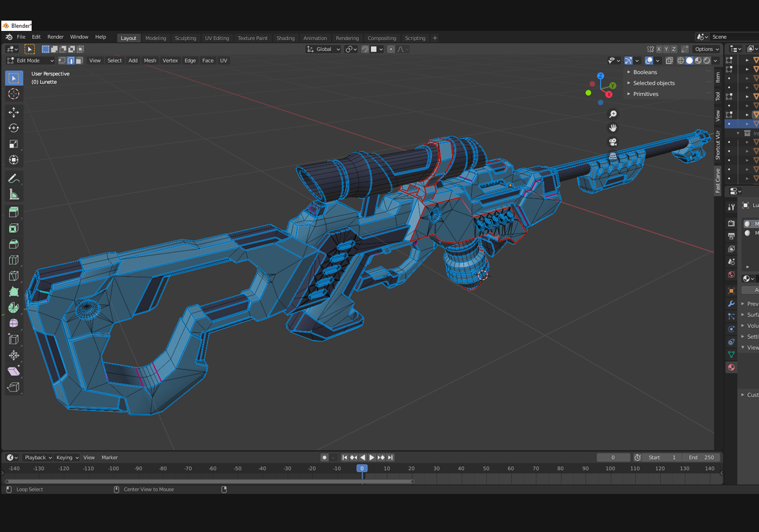Select the Annotate pencil tool

[x=14, y=179]
